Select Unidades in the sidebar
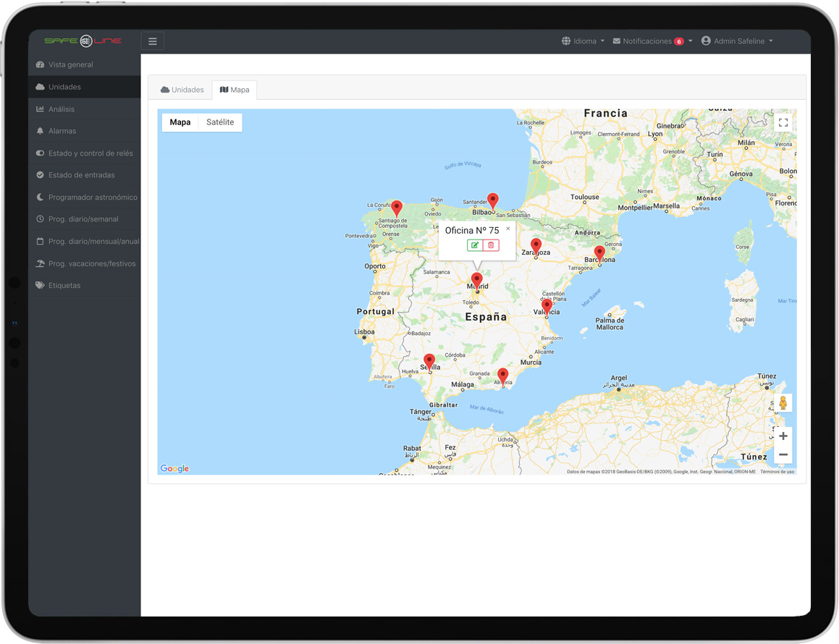Image resolution: width=839 pixels, height=644 pixels. 85,87
